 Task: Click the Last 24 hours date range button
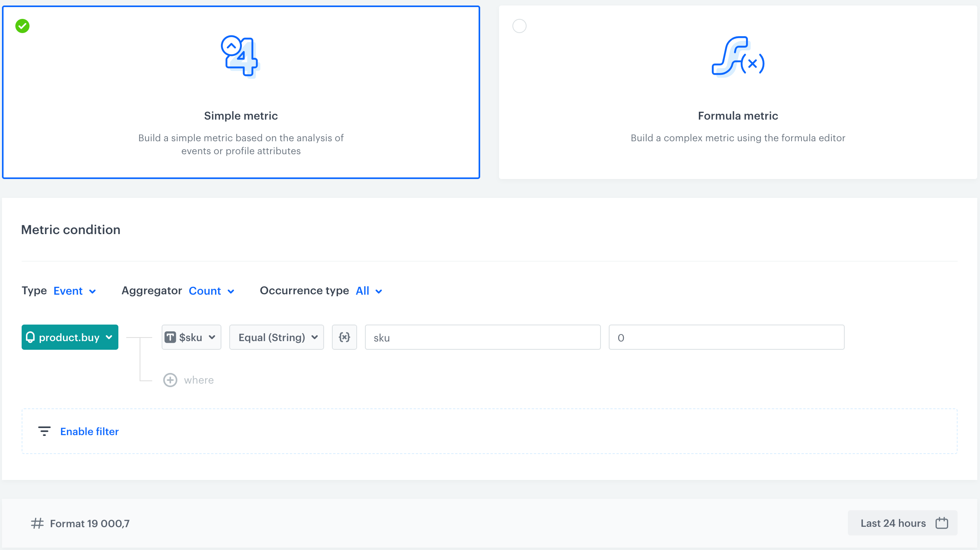tap(893, 523)
